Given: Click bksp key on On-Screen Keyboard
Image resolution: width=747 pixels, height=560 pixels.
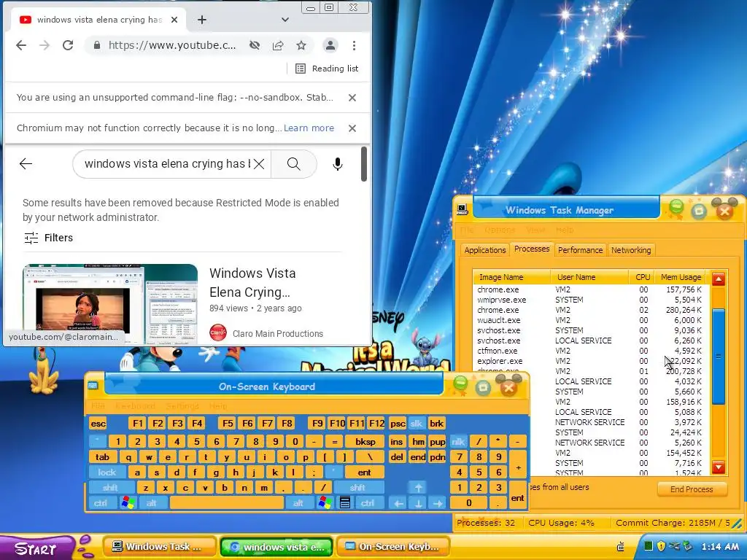Looking at the screenshot, I should pyautogui.click(x=365, y=441).
